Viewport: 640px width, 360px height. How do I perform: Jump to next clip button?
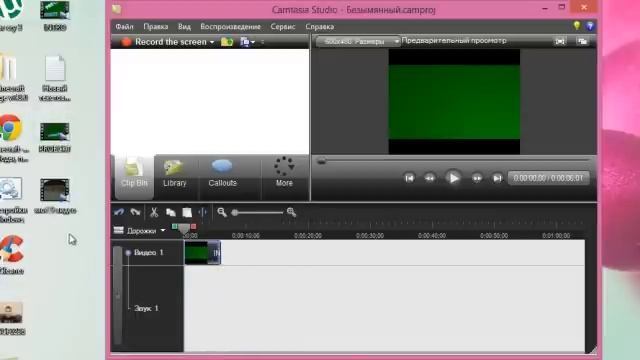coord(497,178)
